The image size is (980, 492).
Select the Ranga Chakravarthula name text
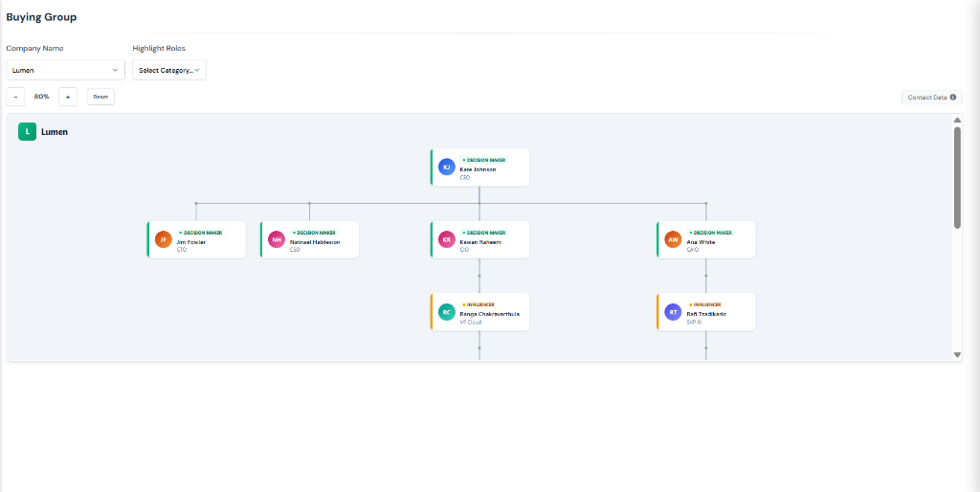490,315
